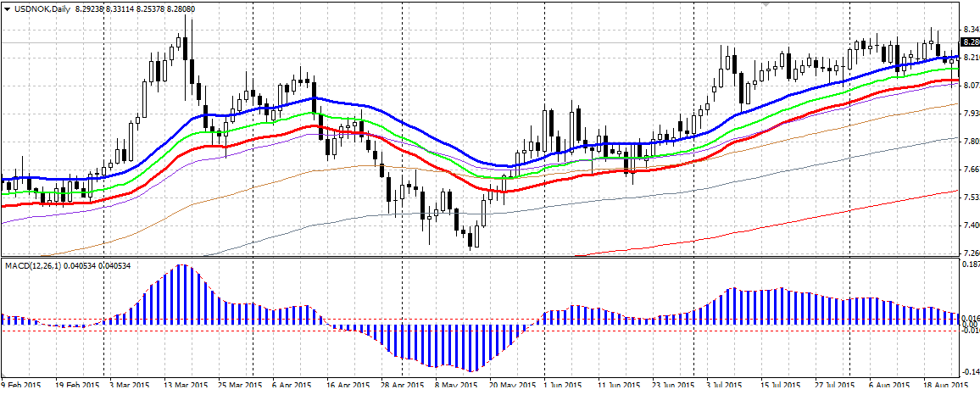Image resolution: width=980 pixels, height=395 pixels.
Task: Click the 7.93 price axis label
Action: pyautogui.click(x=970, y=113)
